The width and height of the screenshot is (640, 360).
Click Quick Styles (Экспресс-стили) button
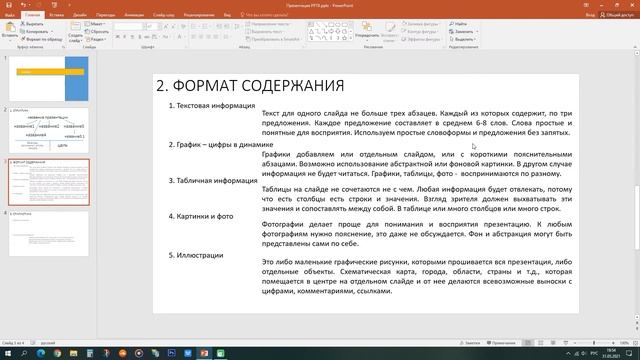pos(389,31)
